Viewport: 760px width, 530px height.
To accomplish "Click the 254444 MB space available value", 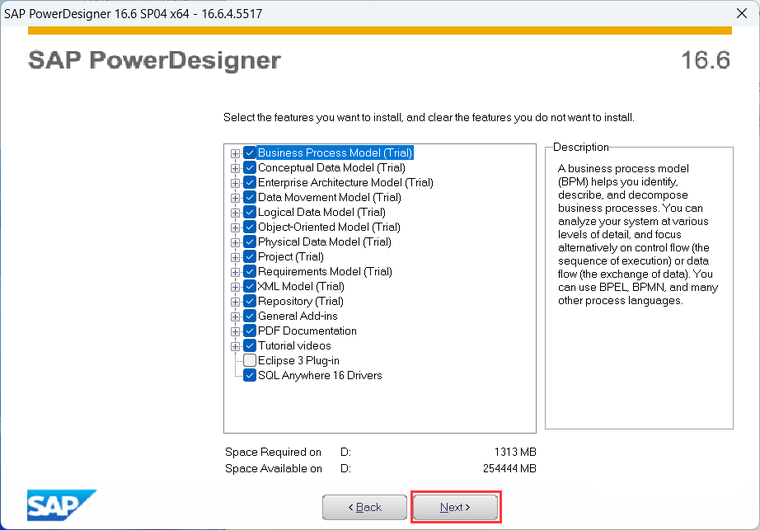I will click(x=509, y=468).
